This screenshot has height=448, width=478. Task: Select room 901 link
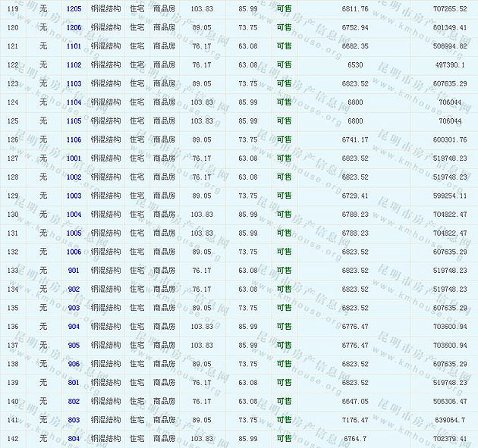74,271
